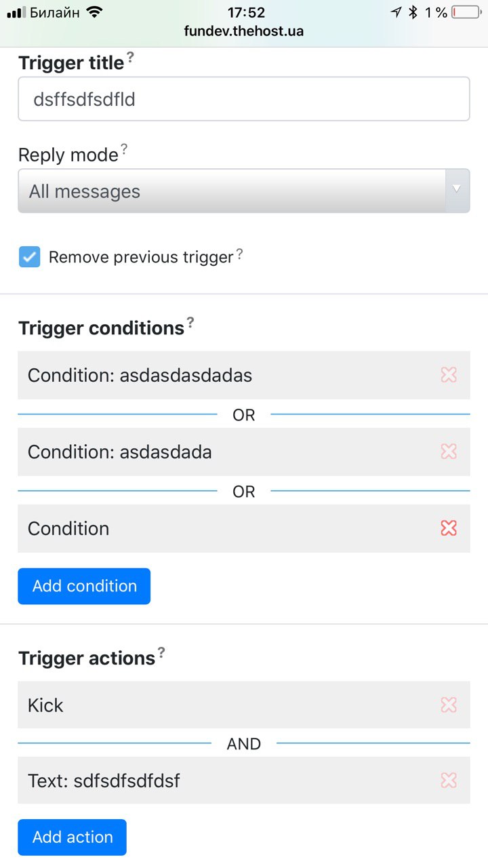Viewport: 488px width, 868px height.
Task: Tap the fundev.thehost.ua address bar
Action: (244, 31)
